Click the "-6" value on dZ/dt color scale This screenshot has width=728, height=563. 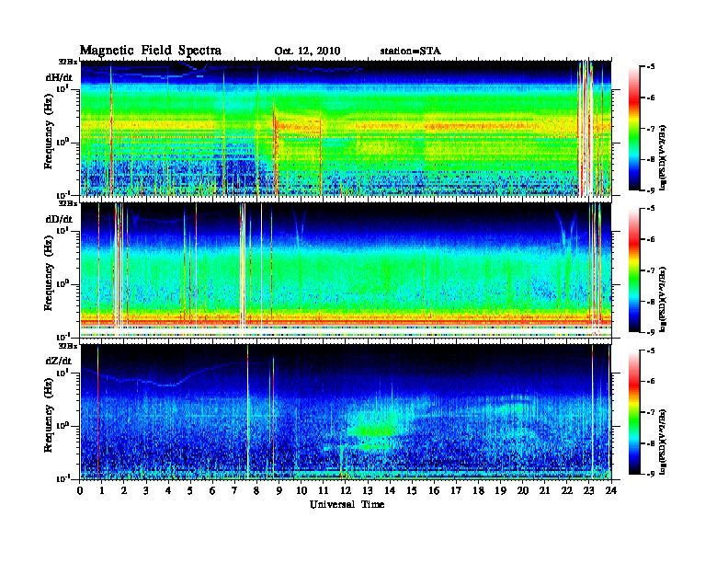[x=651, y=381]
